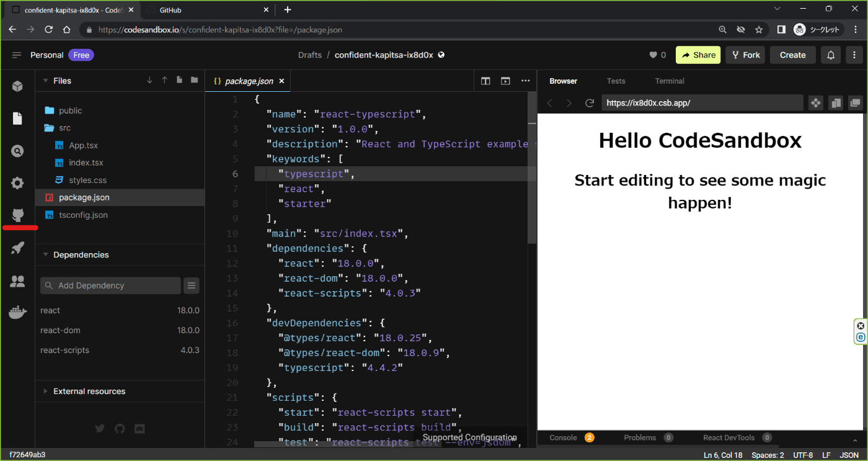
Task: Expand the External resources section
Action: pos(45,392)
